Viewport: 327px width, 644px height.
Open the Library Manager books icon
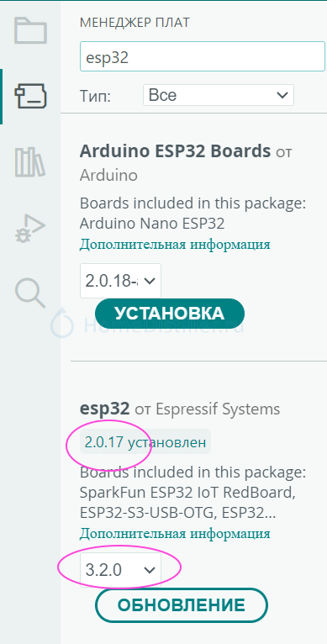(x=30, y=162)
